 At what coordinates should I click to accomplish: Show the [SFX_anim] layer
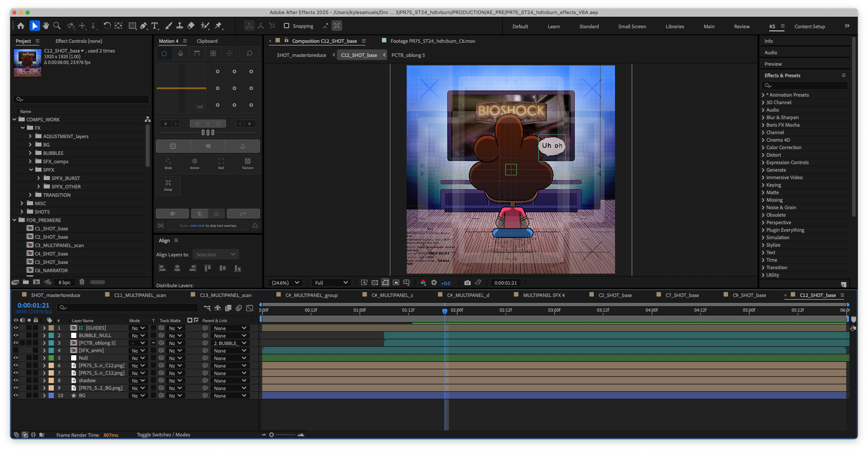[x=16, y=350]
